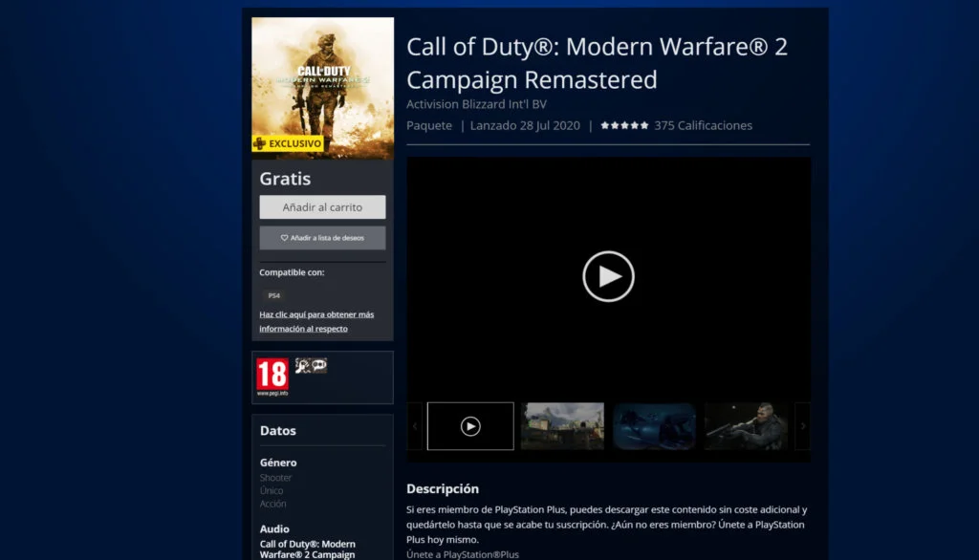
Task: Open the 'Únete a PlayStation®Plus' link
Action: click(463, 554)
